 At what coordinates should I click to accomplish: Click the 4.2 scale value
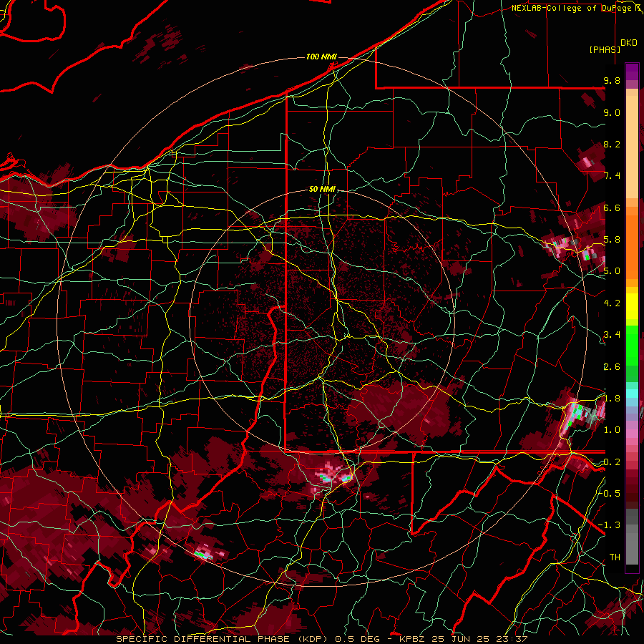click(x=612, y=303)
